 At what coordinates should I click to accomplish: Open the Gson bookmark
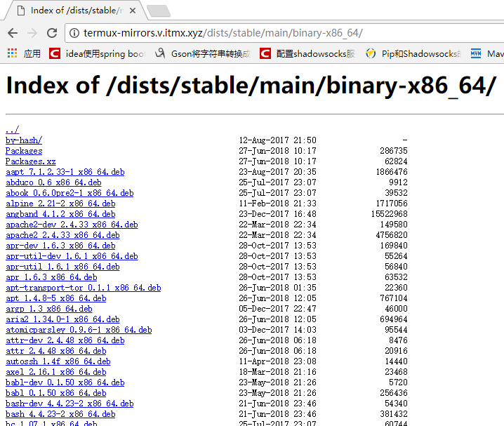204,53
